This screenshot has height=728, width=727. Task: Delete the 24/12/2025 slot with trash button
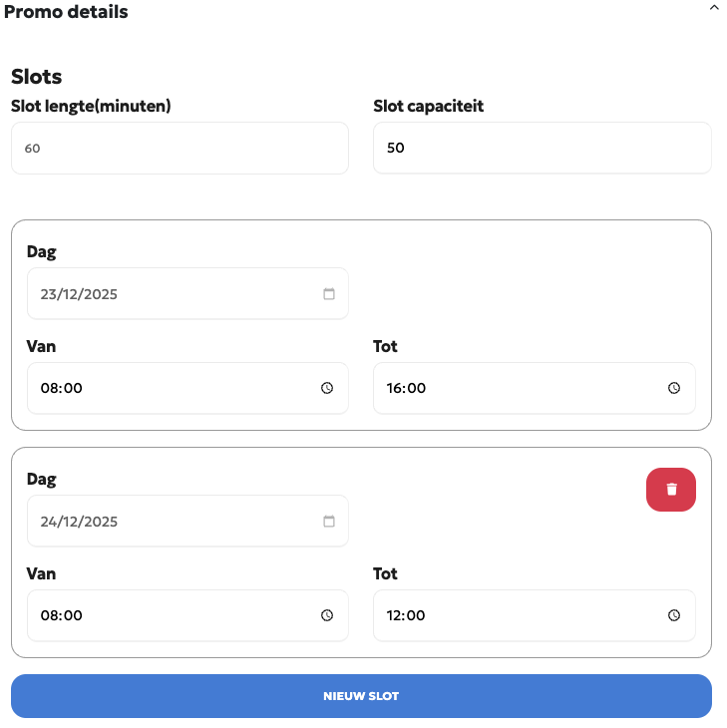(x=671, y=489)
